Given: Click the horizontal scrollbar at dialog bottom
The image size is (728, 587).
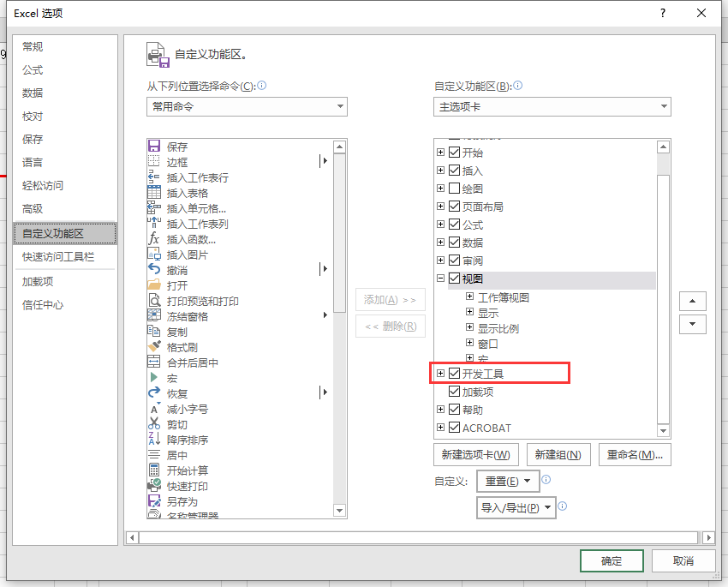Looking at the screenshot, I should coord(420,537).
